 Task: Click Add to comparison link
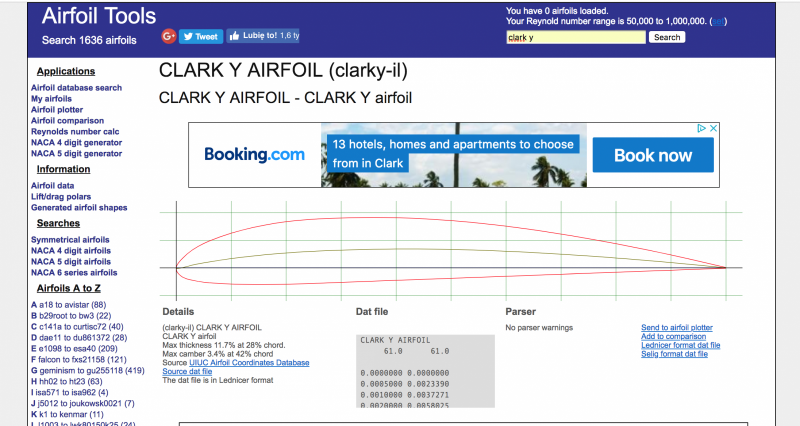[673, 336]
